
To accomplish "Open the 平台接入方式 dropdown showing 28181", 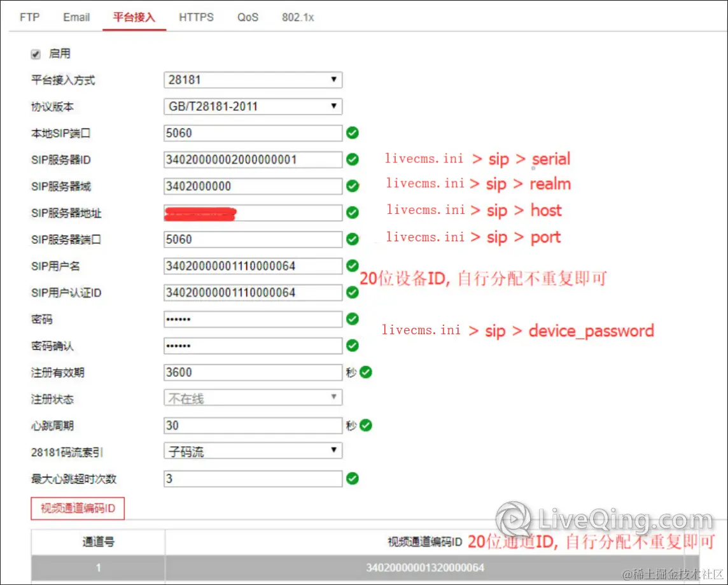I will click(253, 80).
